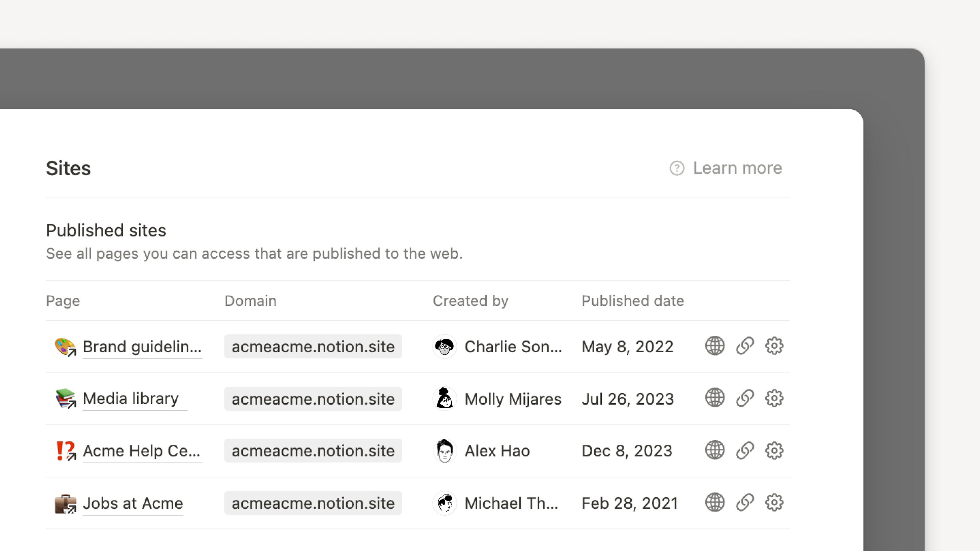Click the link icon for Media library
Screen dimensions: 980x551
pyautogui.click(x=744, y=398)
